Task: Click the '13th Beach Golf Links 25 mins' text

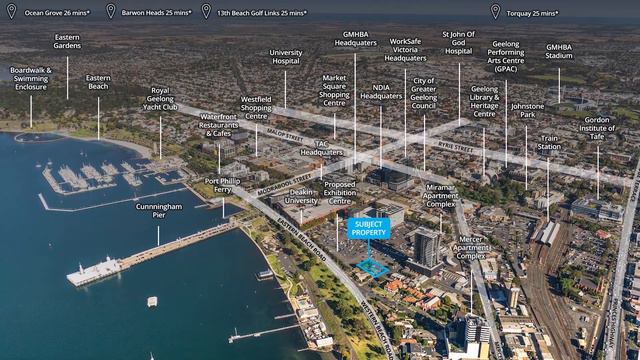Action: click(262, 13)
